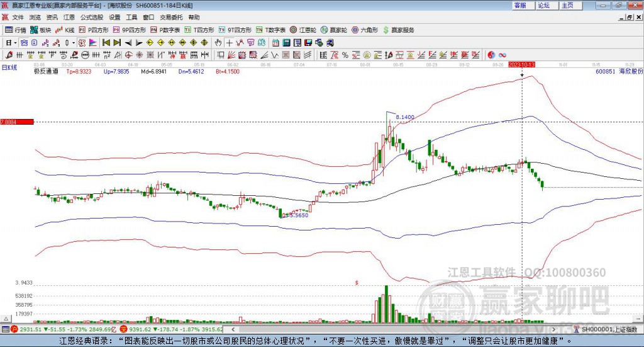This screenshot has height=347, width=644.
Task: Open the 江恩 menu
Action: point(69,17)
